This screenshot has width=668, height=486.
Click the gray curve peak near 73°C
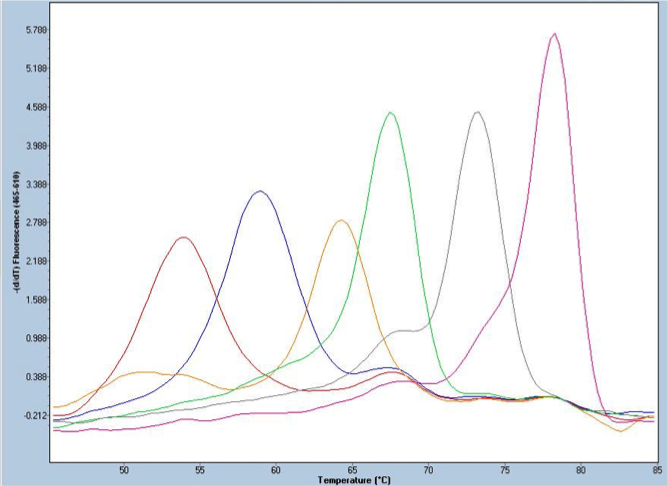(x=477, y=112)
